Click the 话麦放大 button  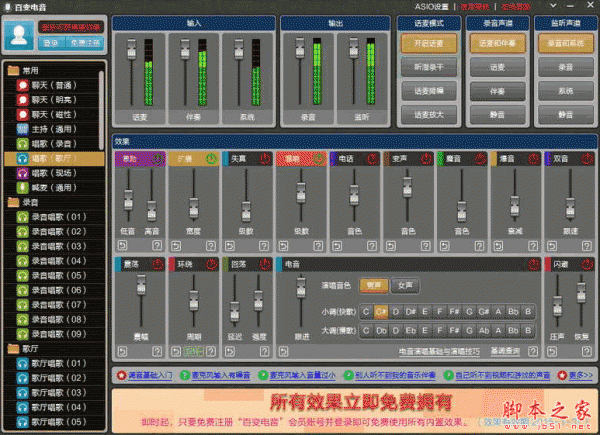(429, 115)
